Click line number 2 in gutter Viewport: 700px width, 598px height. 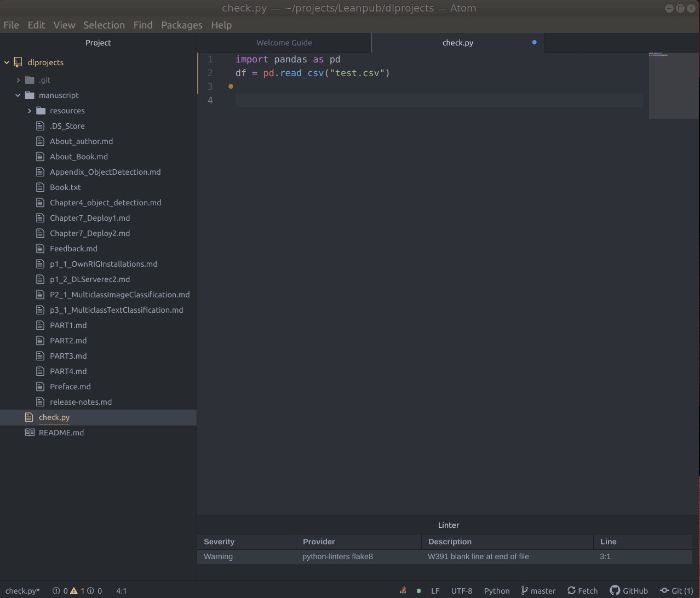[210, 73]
